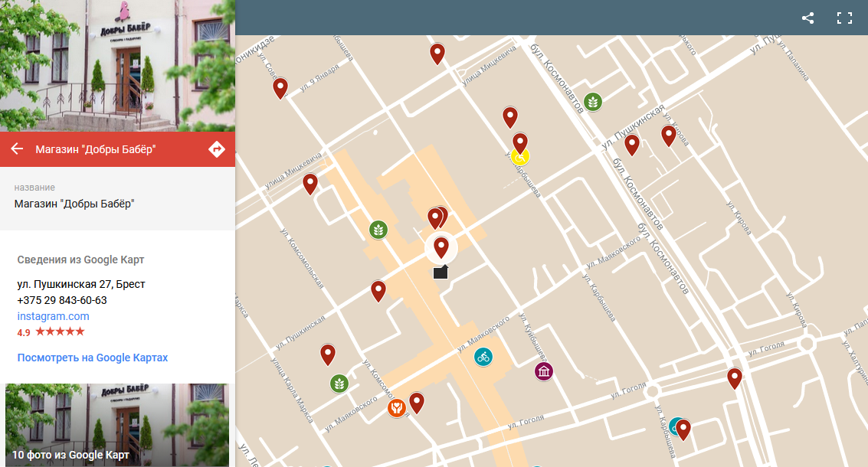Toggle fullscreen map view icon
868x467 pixels.
coord(844,18)
